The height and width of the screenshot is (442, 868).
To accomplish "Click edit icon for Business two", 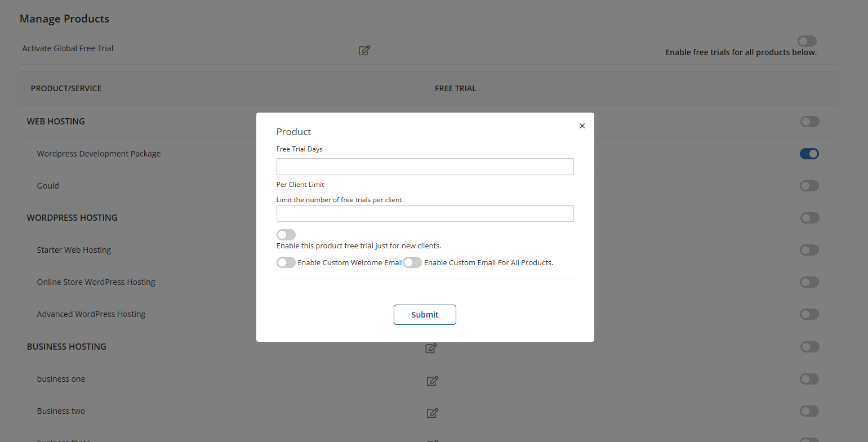I will [432, 413].
